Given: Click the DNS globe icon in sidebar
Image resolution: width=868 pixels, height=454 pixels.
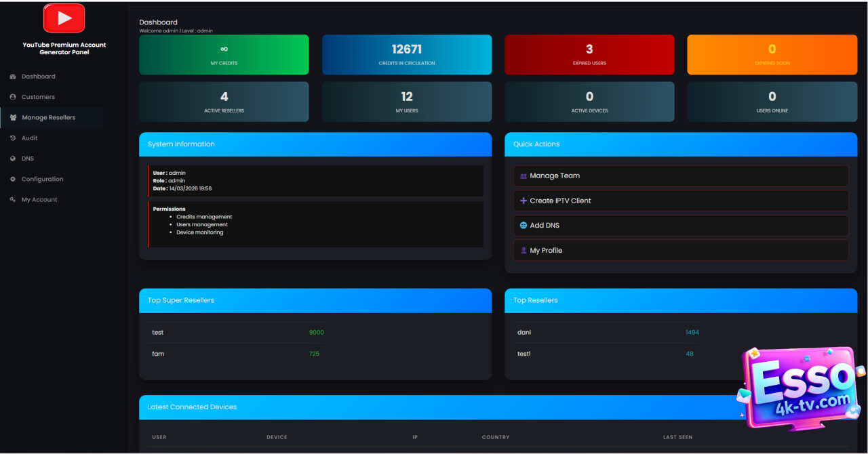Looking at the screenshot, I should [x=13, y=159].
